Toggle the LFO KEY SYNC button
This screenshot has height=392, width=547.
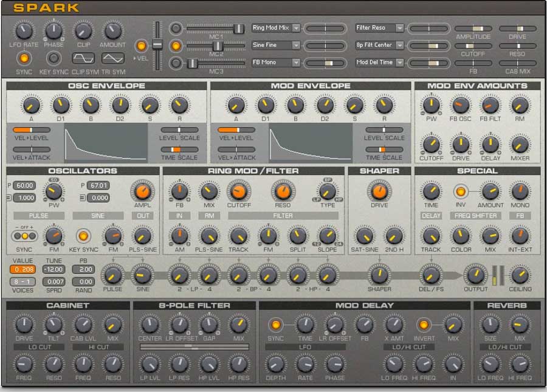point(53,58)
